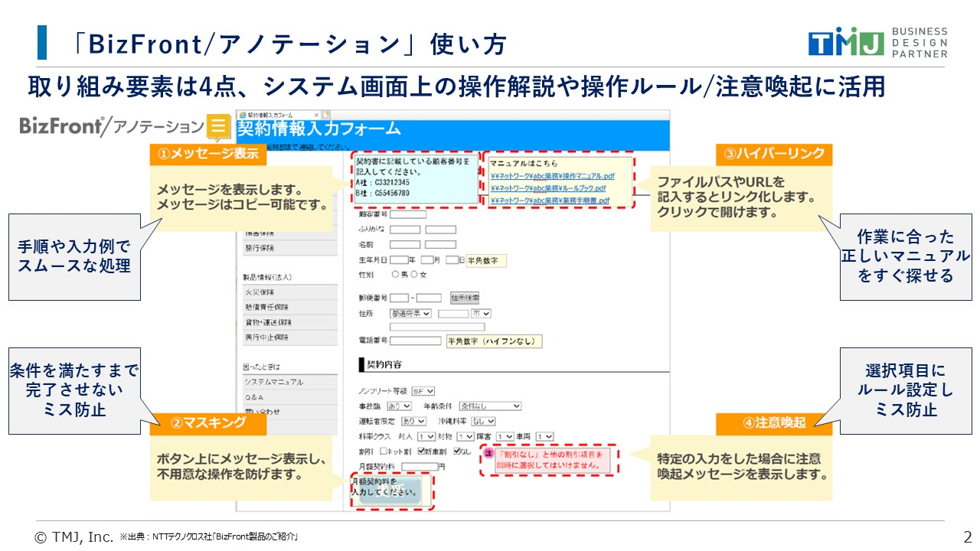Click the browser tab's Internet Explorer icon
980x551 pixels.
[242, 114]
